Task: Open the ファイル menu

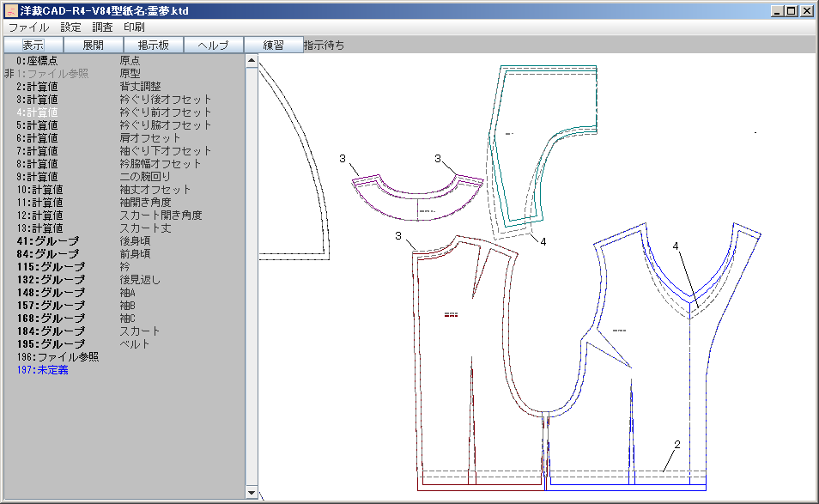Action: pos(28,27)
